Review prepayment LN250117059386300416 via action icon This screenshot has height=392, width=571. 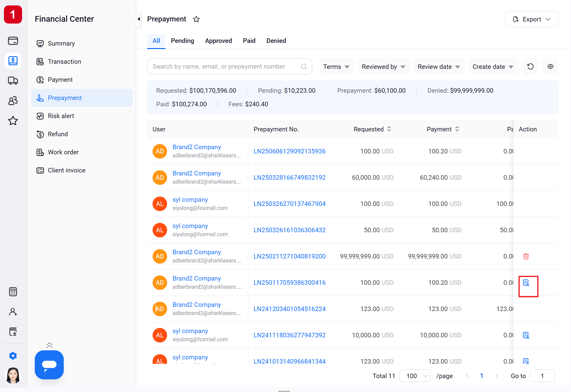526,283
